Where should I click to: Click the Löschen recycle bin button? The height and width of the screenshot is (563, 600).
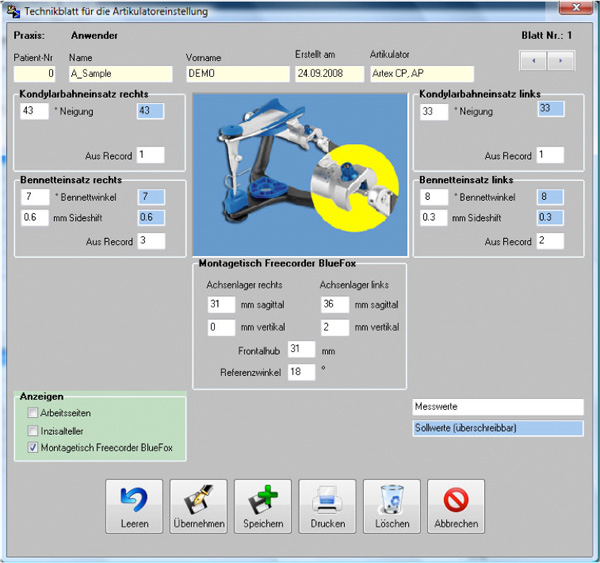(392, 506)
